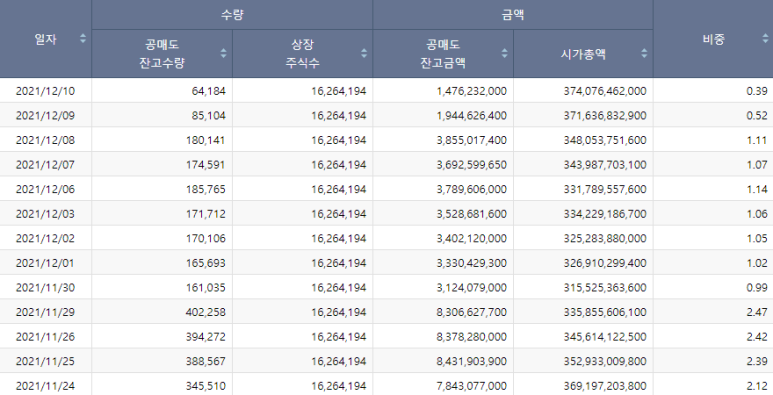Select date cell 2021/12/06
Screen dimensions: 773x395
[45, 189]
